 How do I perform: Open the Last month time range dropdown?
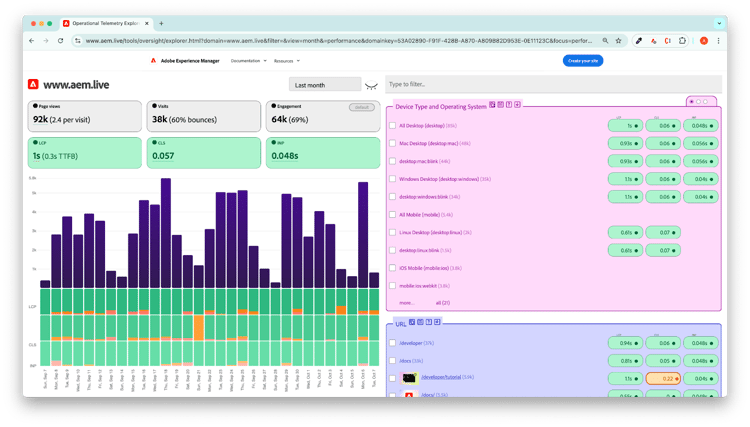coord(324,85)
